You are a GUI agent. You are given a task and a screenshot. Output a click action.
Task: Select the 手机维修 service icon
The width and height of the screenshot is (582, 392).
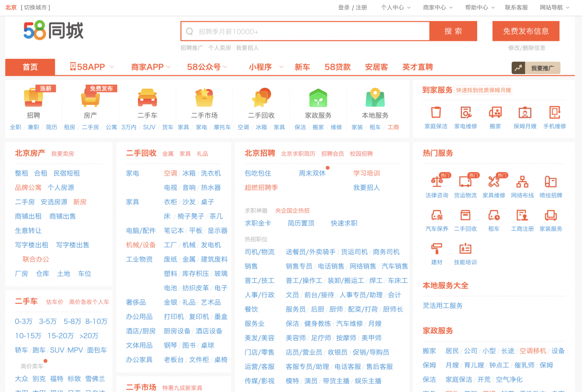555,112
